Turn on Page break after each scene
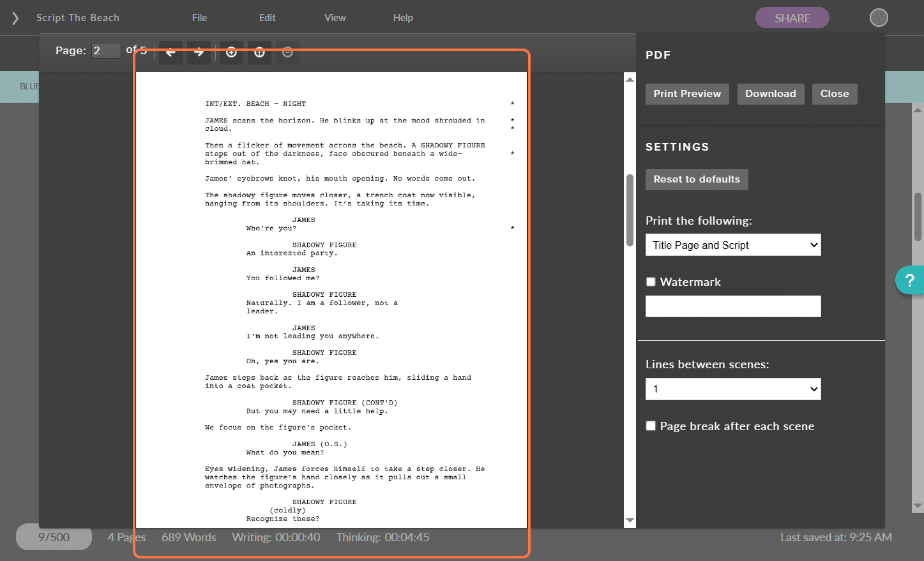924x561 pixels. [651, 426]
